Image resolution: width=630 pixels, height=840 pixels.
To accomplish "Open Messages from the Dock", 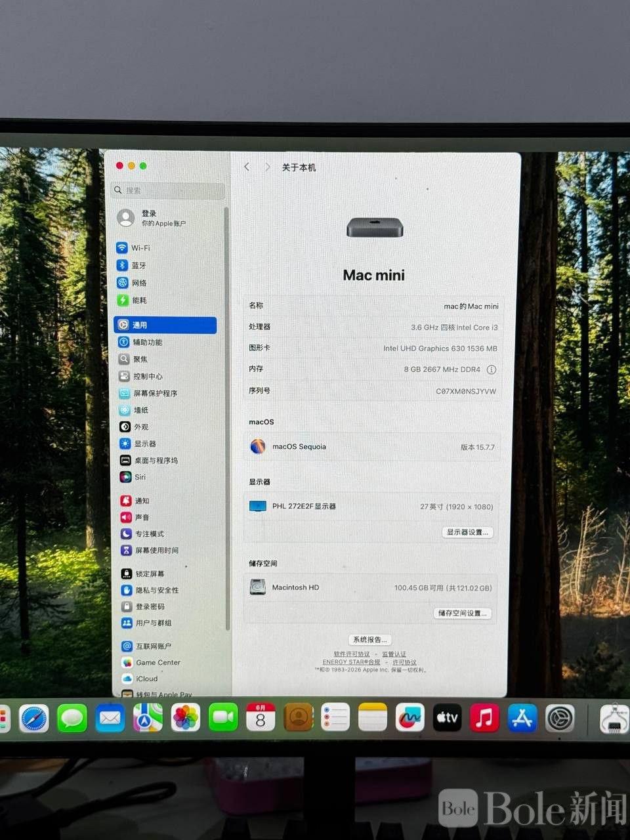I will (72, 718).
